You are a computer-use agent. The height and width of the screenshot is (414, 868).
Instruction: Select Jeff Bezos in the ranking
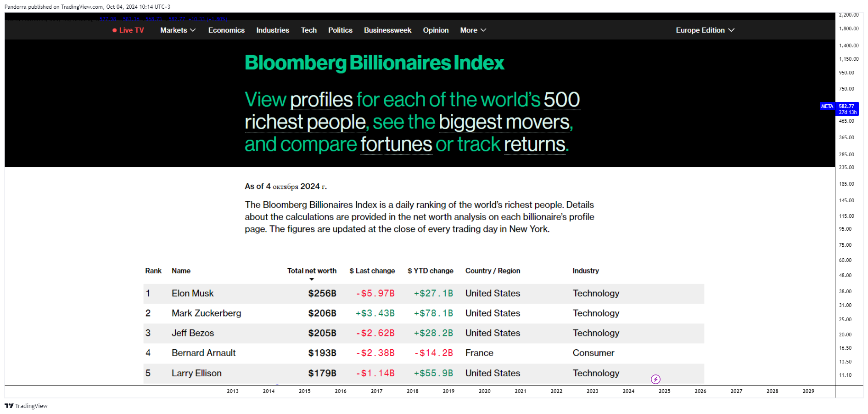[192, 333]
